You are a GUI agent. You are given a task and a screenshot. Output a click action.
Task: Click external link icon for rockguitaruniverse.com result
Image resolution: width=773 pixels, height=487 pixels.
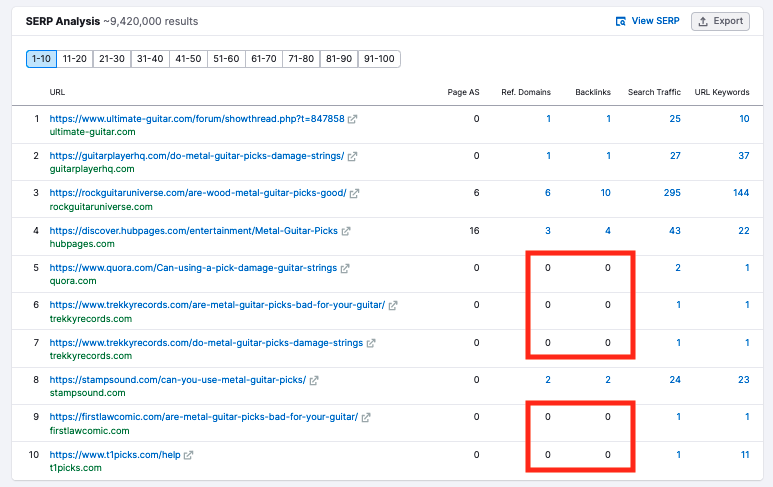(x=354, y=194)
